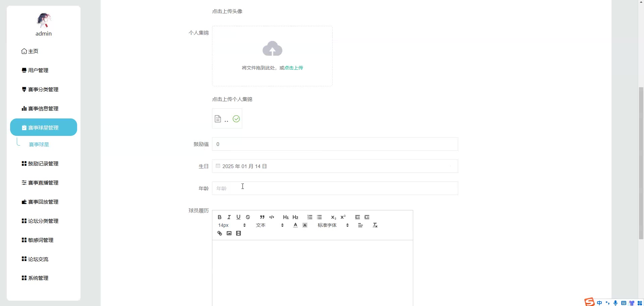
Task: Open the 文本 heading style dropdown
Action: coord(270,225)
